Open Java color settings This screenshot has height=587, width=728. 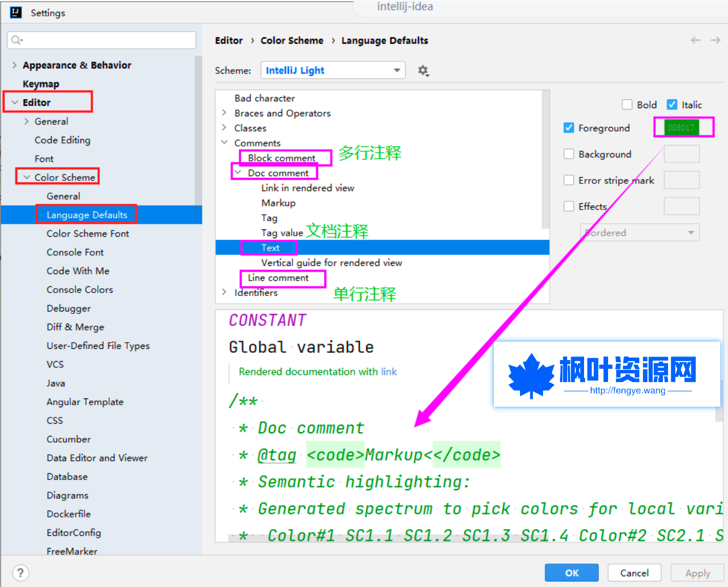tap(55, 383)
